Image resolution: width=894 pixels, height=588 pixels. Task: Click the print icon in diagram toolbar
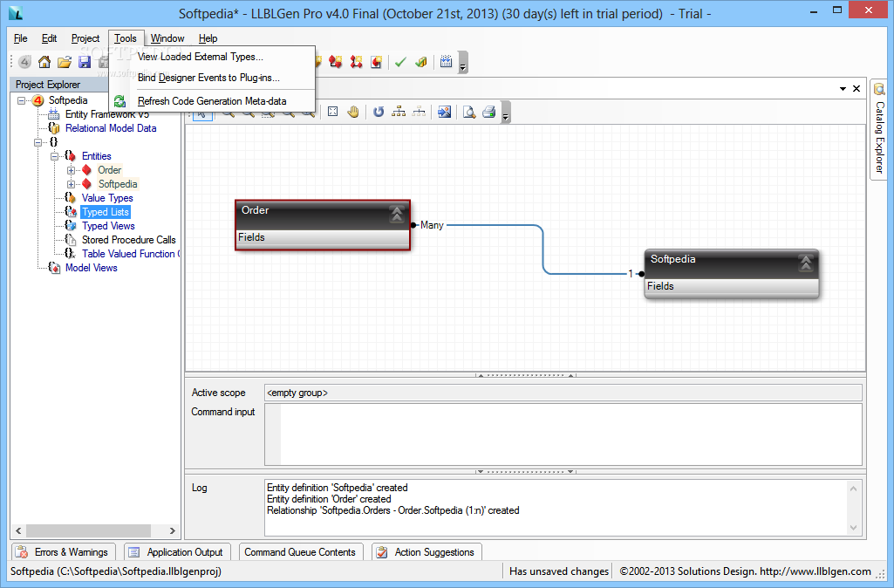488,112
